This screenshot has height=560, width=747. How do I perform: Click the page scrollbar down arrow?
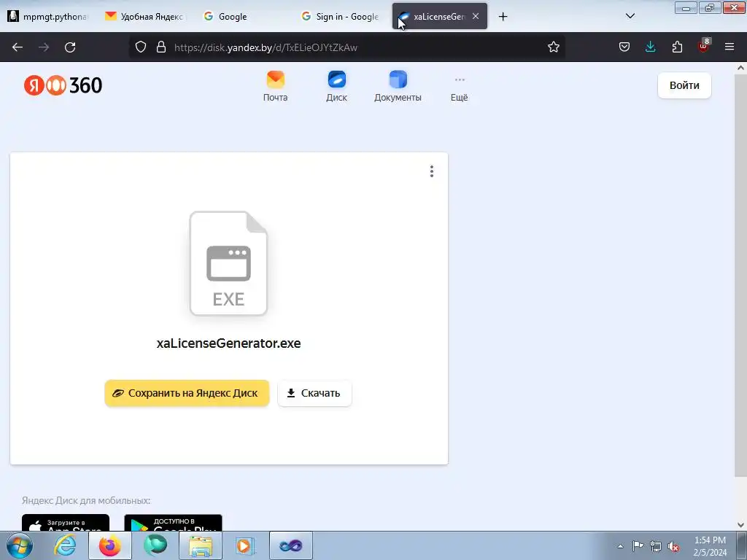[740, 525]
